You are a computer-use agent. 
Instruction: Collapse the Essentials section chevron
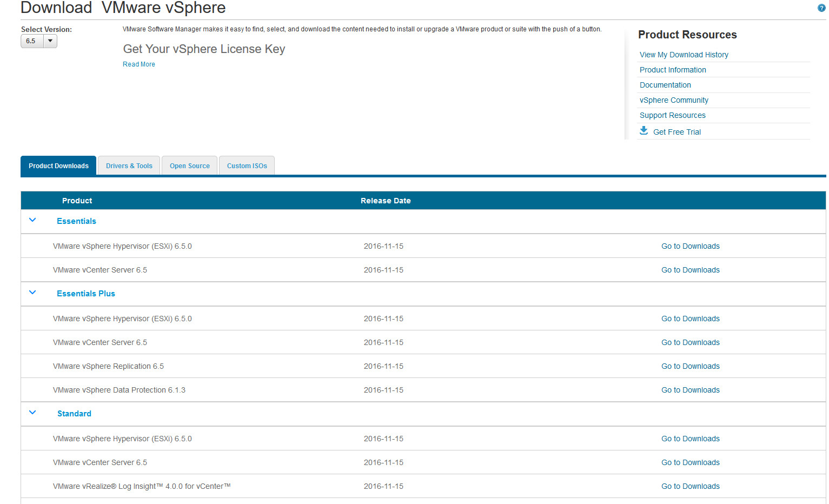click(x=32, y=220)
